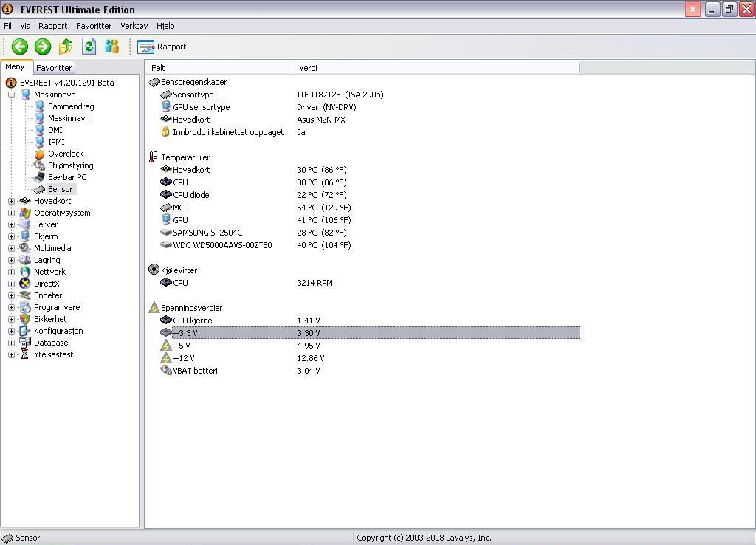The image size is (756, 545).
Task: Click the green Back arrow toolbar icon
Action: pos(20,47)
